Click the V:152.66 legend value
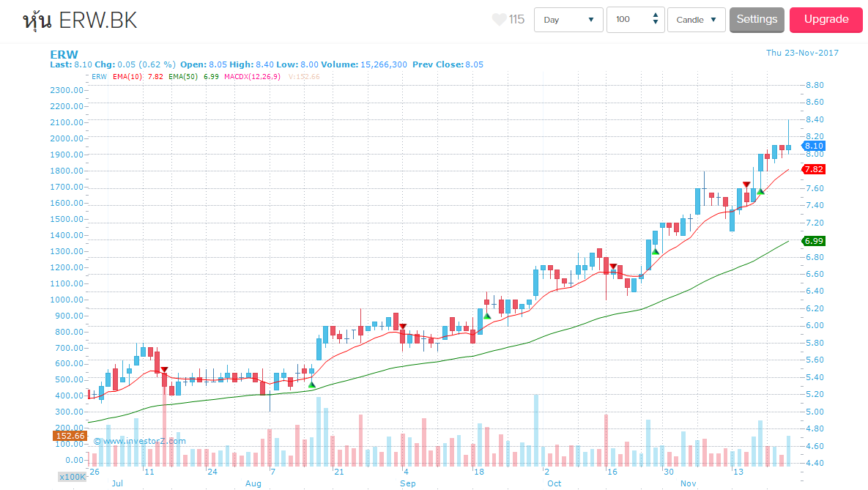Screen dimensions: 868x490 [x=304, y=76]
